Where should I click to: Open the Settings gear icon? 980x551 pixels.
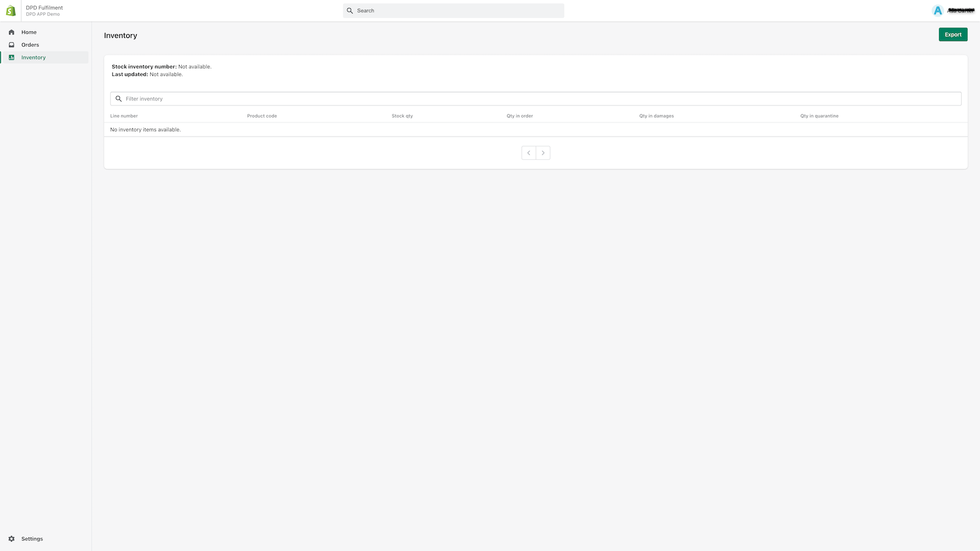pyautogui.click(x=11, y=539)
